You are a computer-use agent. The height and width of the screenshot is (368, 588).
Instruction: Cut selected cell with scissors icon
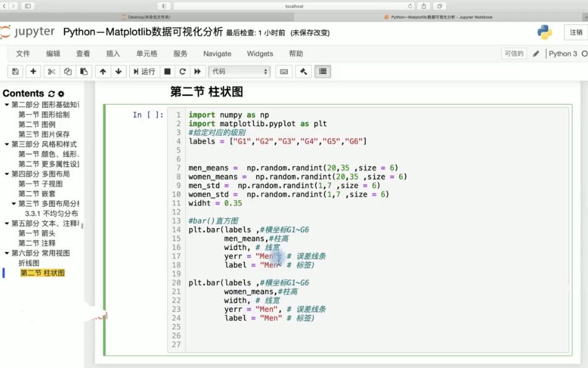coord(51,72)
